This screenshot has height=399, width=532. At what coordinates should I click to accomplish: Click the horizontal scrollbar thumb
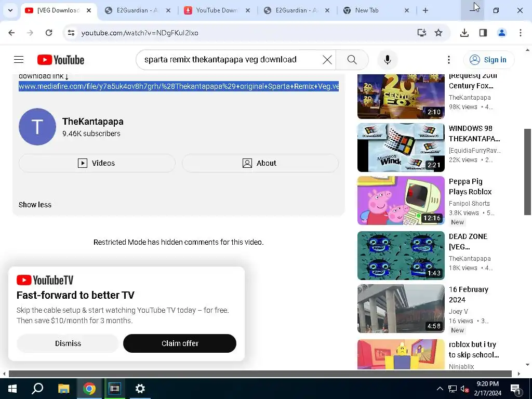[260, 374]
